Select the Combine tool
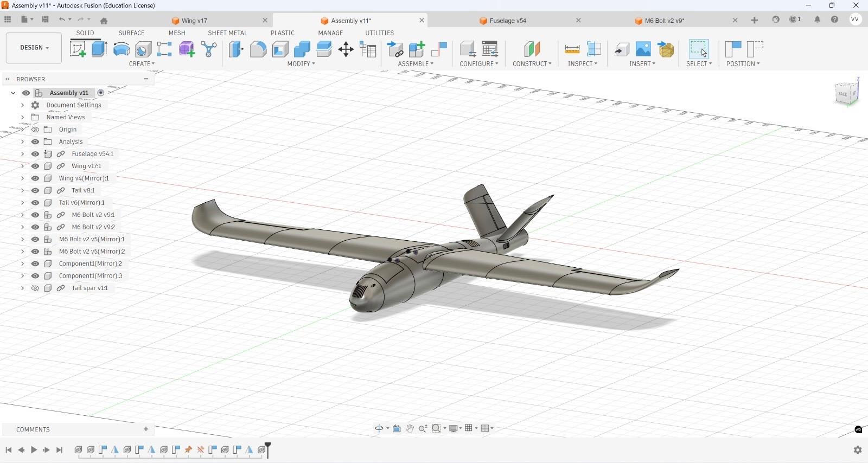This screenshot has height=463, width=868. tap(302, 49)
